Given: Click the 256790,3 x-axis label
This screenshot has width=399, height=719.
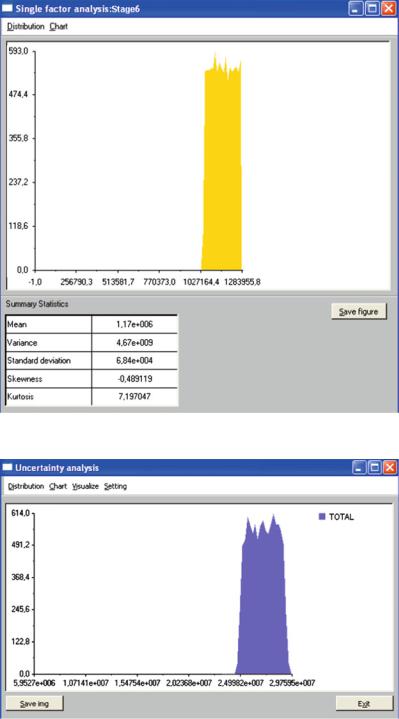Looking at the screenshot, I should tap(77, 281).
